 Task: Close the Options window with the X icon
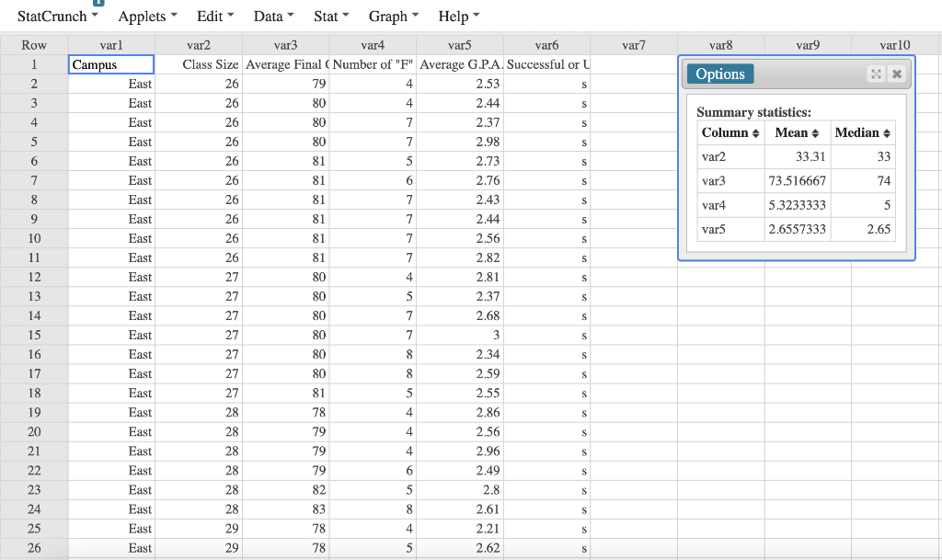coord(896,74)
